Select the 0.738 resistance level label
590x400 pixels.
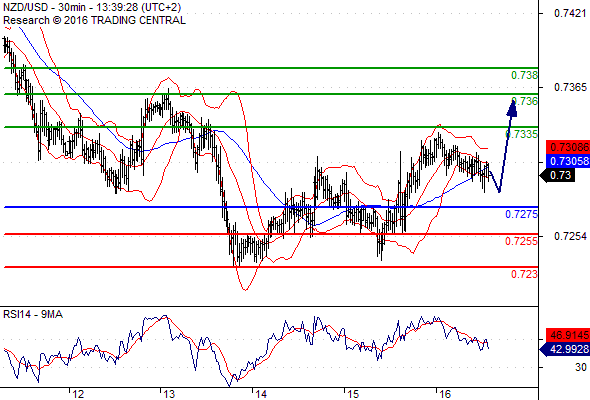pos(524,75)
